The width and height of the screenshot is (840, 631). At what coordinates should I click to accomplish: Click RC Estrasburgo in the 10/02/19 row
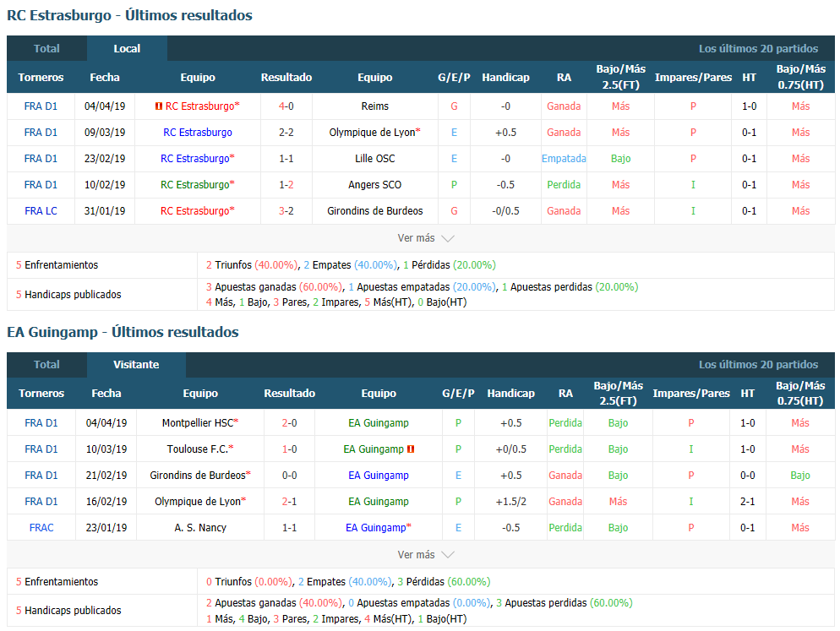pyautogui.click(x=195, y=185)
